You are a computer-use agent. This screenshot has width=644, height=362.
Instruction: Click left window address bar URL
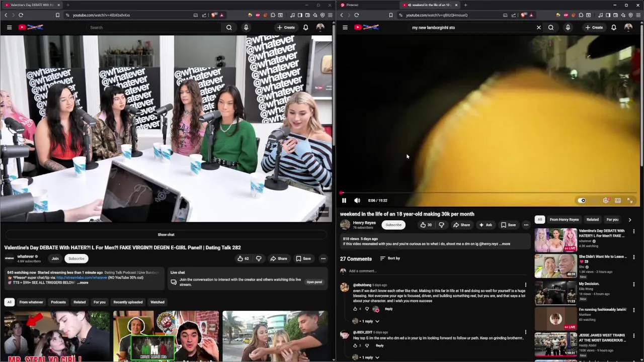[x=101, y=15]
